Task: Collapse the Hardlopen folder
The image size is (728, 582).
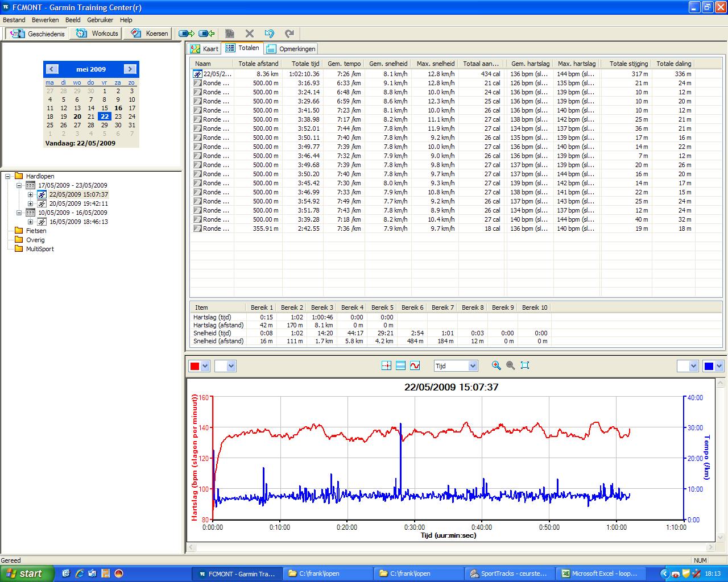Action: [8, 176]
